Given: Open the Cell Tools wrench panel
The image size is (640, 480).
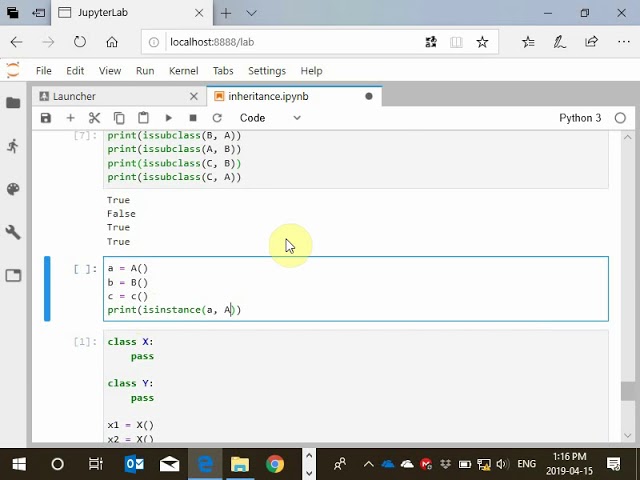Looking at the screenshot, I should (13, 232).
